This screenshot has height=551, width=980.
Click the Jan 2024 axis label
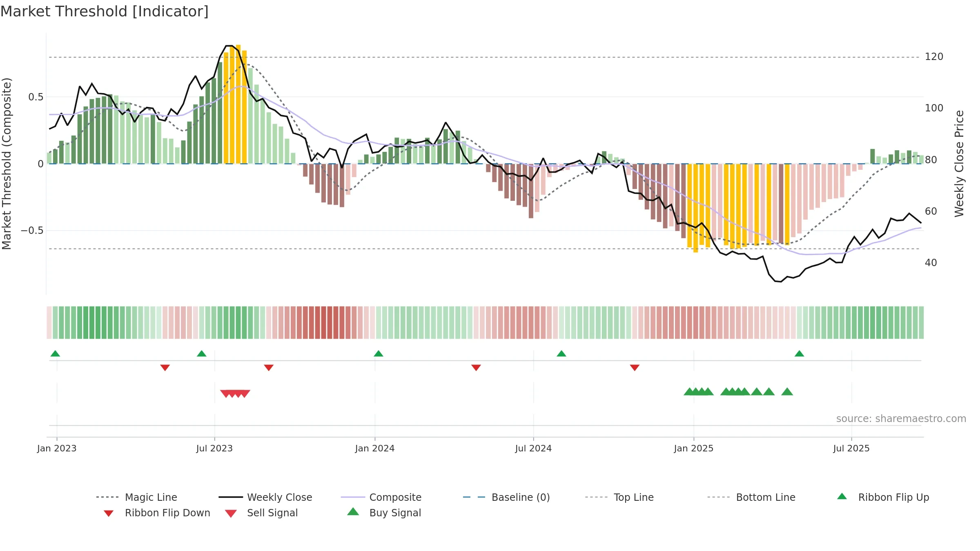pos(375,449)
